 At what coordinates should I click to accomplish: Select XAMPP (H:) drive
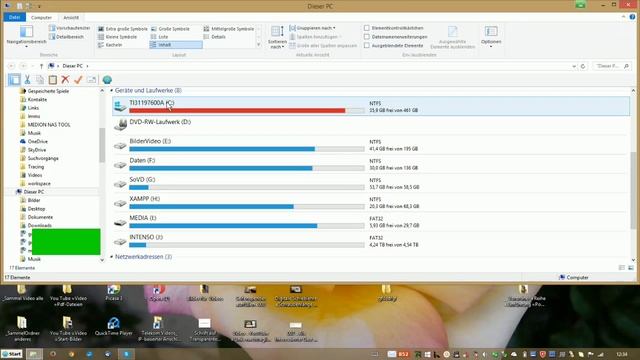click(371, 202)
